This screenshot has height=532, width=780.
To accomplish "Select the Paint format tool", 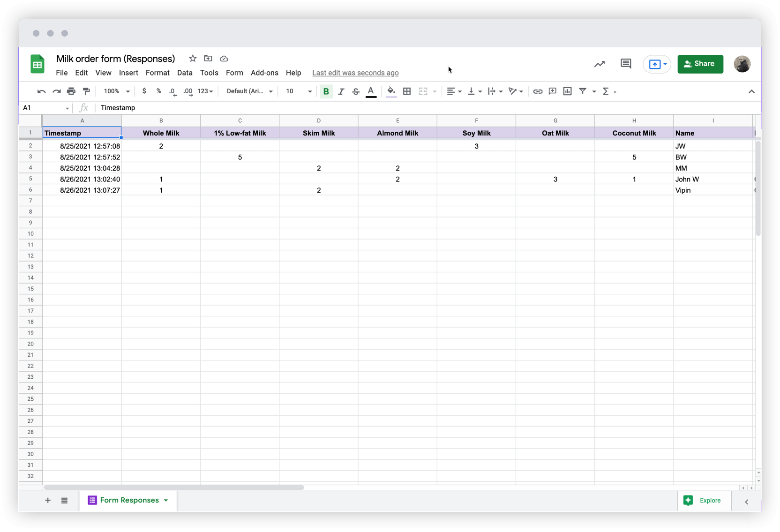I will [86, 91].
